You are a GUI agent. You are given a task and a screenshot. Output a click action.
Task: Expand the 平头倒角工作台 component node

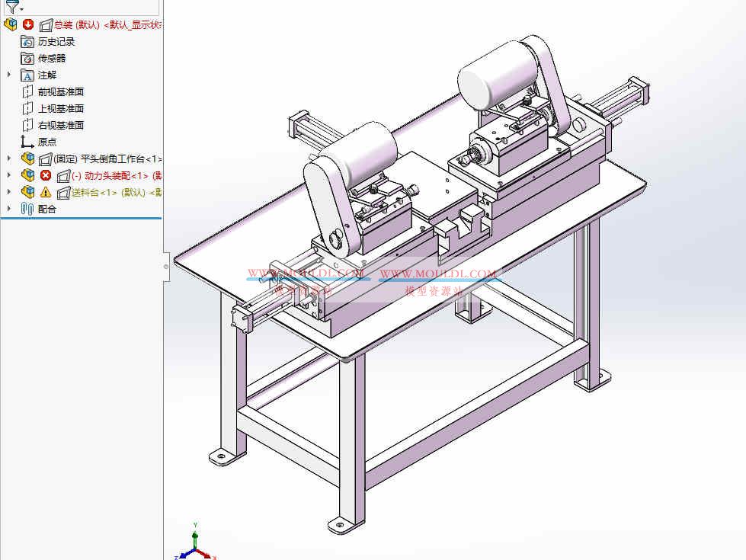click(x=7, y=158)
